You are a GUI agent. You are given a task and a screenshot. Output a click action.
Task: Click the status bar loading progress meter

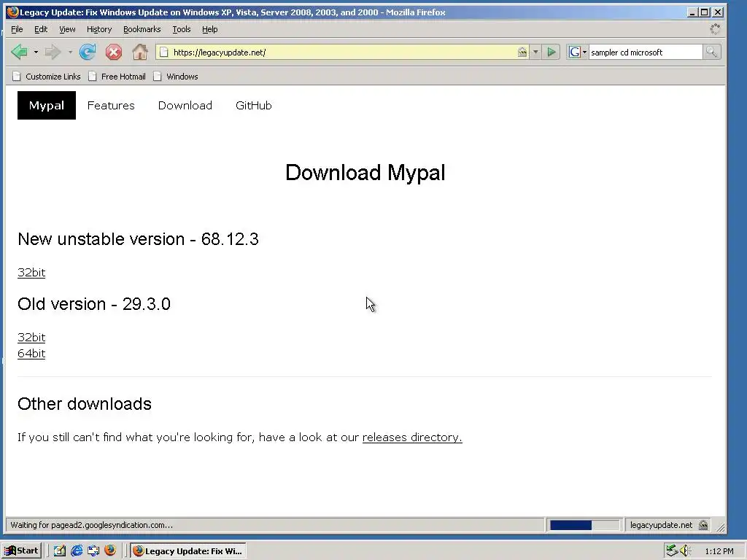pyautogui.click(x=584, y=525)
